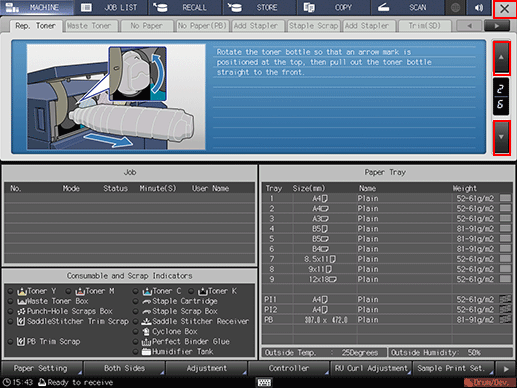Open the Paper Setting menu

tap(41, 368)
